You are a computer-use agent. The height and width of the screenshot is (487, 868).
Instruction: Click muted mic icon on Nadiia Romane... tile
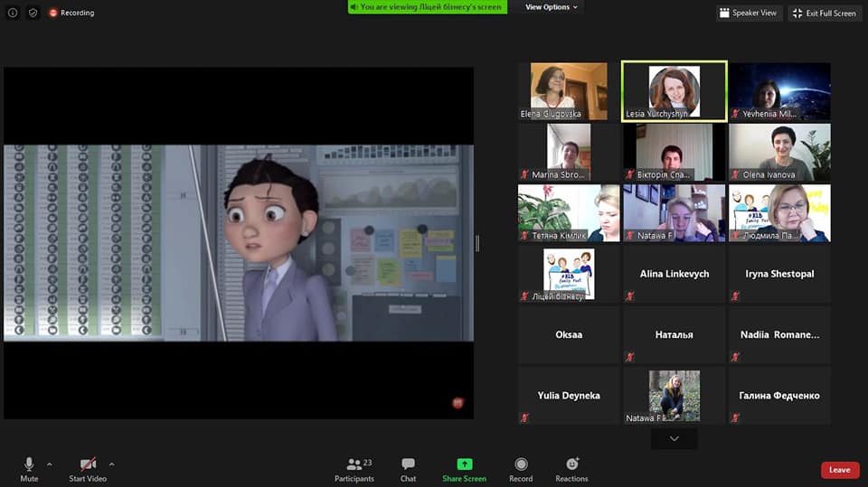(x=735, y=357)
